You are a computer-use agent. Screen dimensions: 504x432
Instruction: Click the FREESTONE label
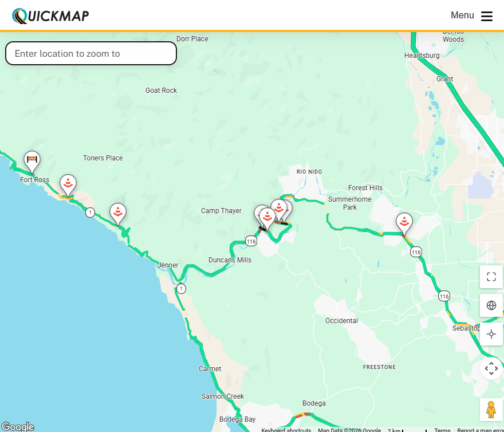click(379, 367)
